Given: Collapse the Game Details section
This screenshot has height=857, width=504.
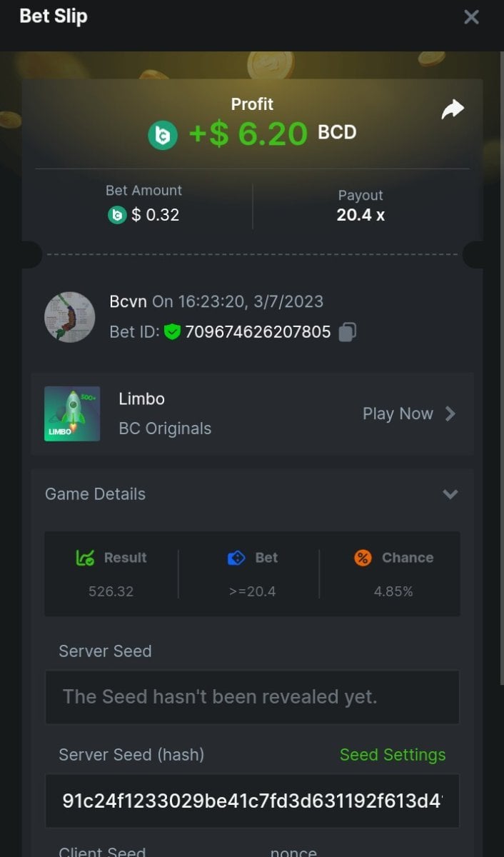Looking at the screenshot, I should coord(450,494).
